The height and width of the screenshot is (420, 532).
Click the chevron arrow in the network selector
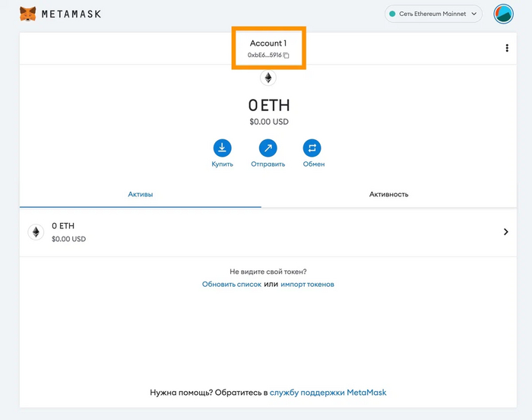(x=474, y=14)
